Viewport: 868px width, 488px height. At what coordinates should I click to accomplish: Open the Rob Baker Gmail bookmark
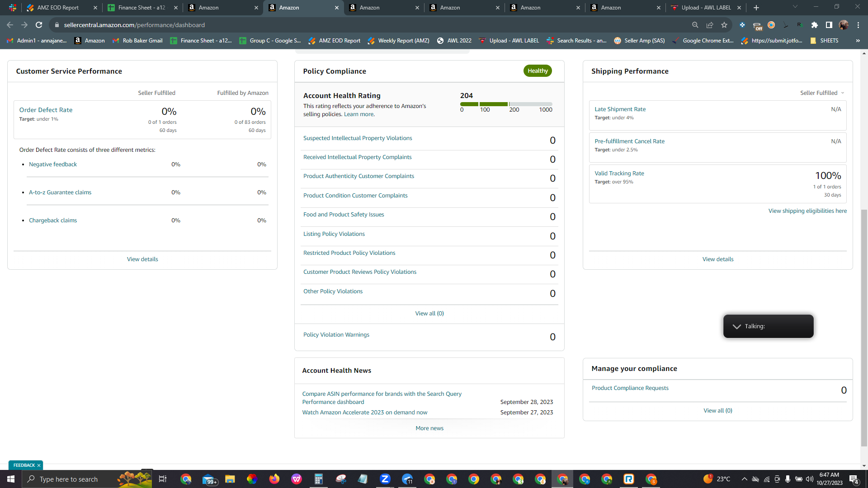point(137,41)
